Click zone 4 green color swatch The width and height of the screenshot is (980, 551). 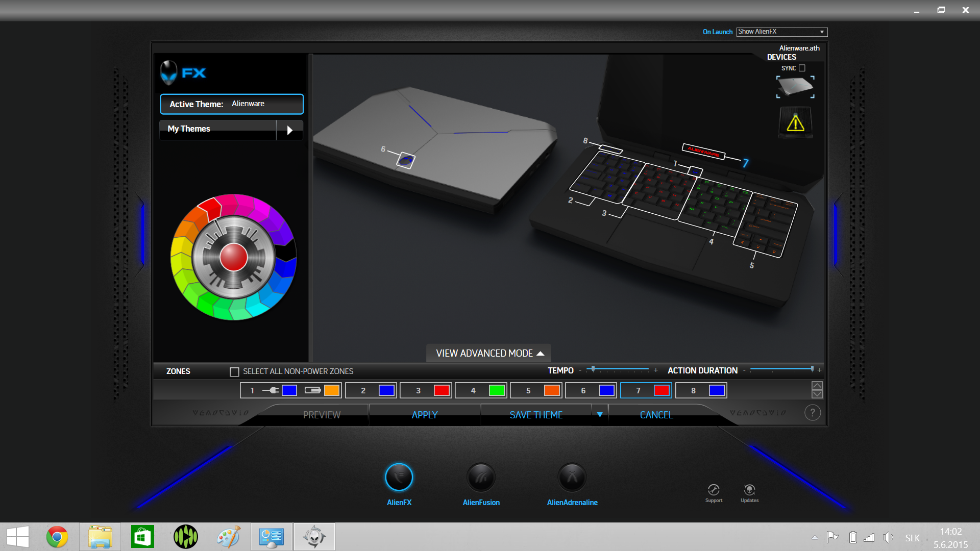pos(497,390)
